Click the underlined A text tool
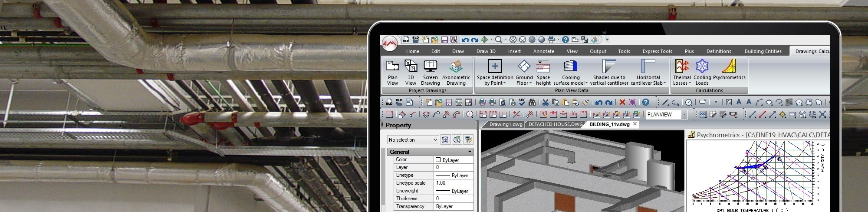The image size is (868, 212). (739, 102)
